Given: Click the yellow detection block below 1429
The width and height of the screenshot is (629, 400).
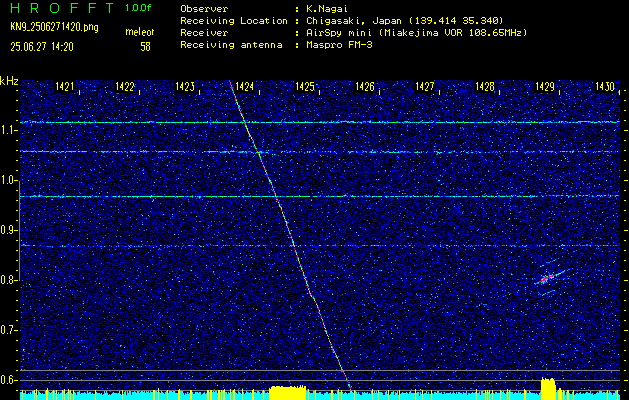Looking at the screenshot, I should pos(548,388).
